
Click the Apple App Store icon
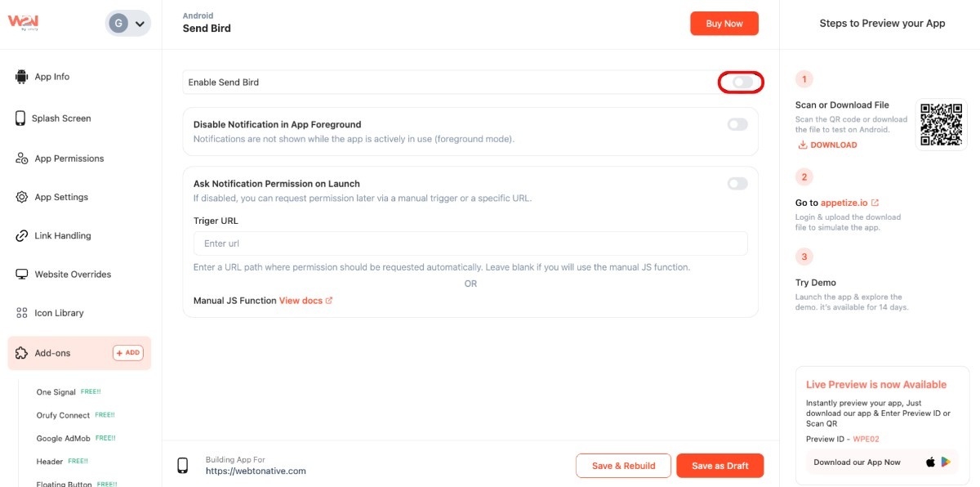(930, 462)
